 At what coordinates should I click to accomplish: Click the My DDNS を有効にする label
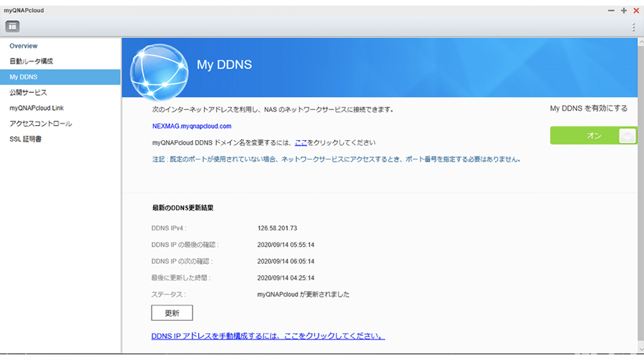589,109
